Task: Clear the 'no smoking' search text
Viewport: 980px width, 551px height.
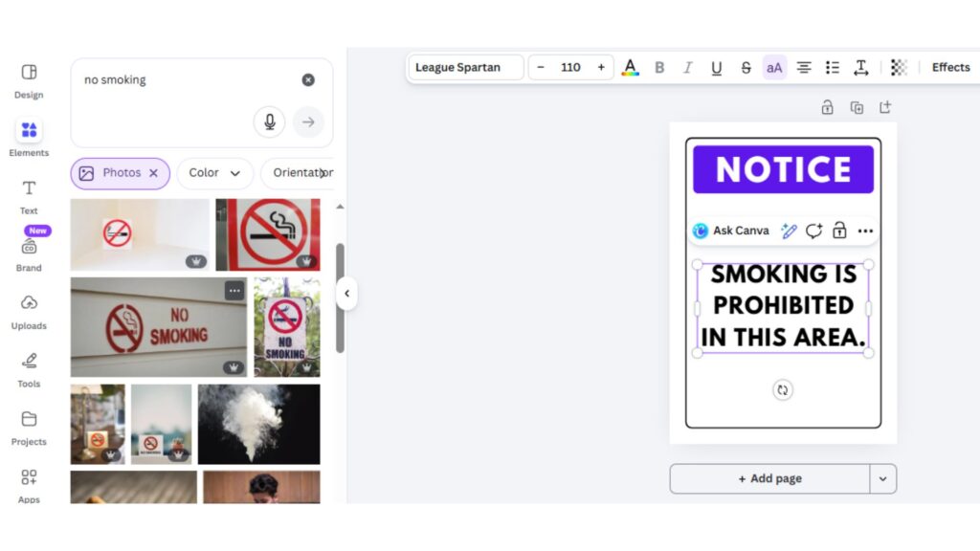Action: 308,80
